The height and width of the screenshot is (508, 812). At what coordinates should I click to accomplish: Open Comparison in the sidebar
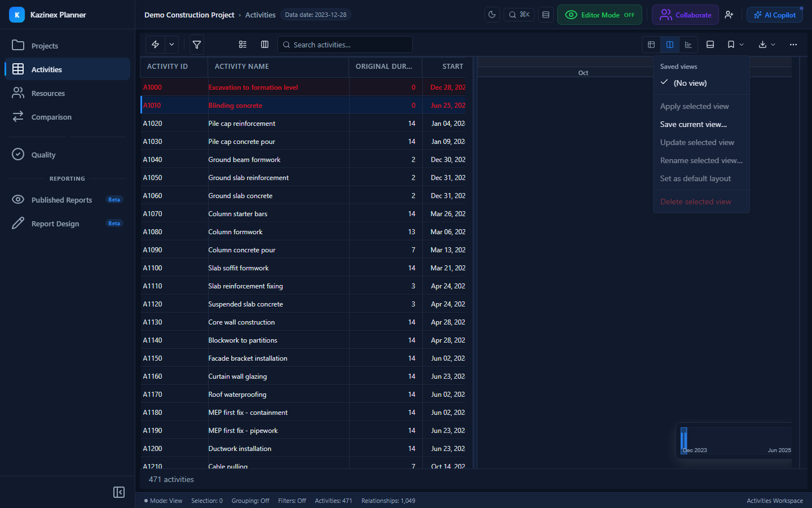68,117
